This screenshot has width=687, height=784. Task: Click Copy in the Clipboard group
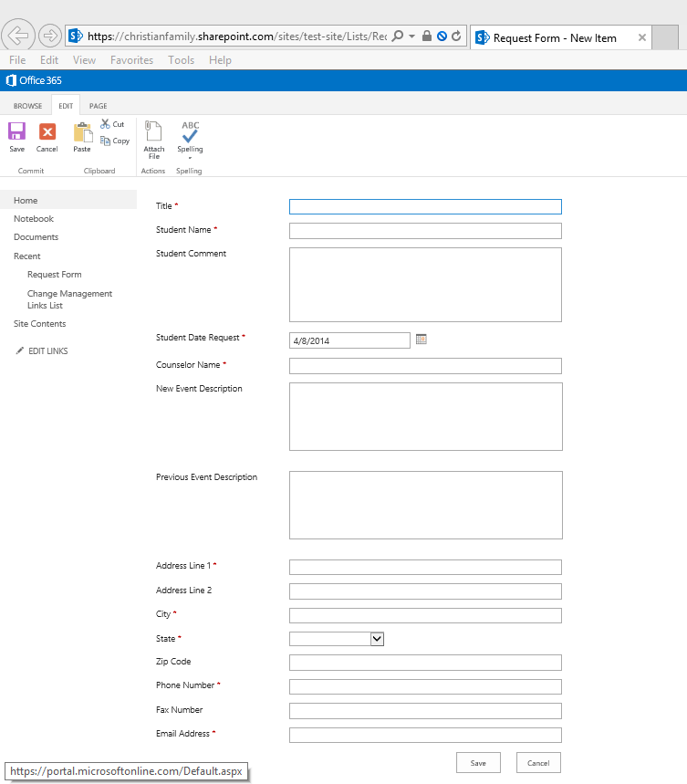(x=115, y=141)
